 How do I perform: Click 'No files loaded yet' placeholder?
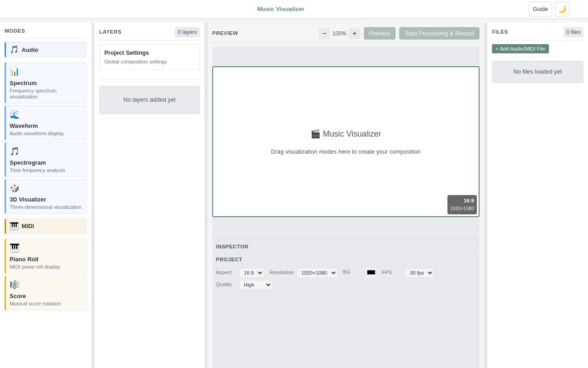tap(537, 72)
